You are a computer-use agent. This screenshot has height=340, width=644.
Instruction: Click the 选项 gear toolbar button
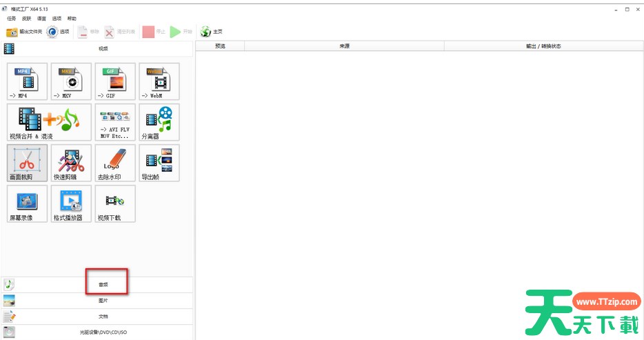pos(58,32)
